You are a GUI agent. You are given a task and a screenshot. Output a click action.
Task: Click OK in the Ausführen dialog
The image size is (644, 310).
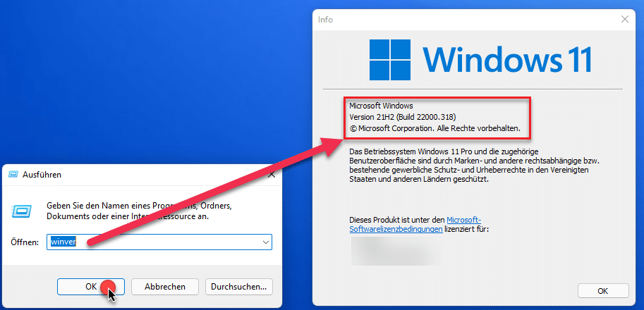pyautogui.click(x=91, y=287)
